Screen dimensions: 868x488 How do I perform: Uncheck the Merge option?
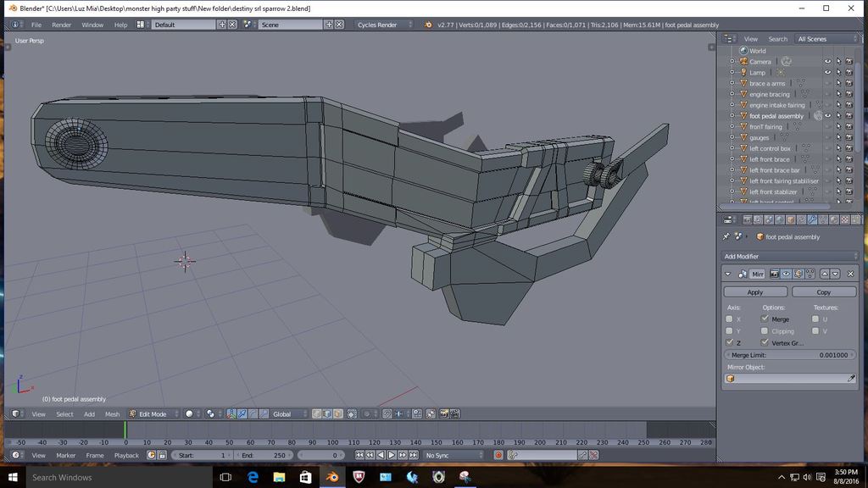[x=765, y=319]
